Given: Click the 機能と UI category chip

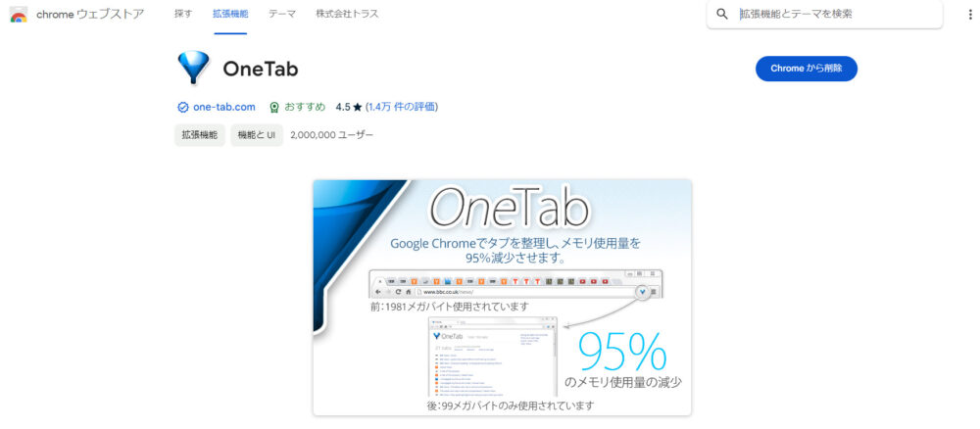Looking at the screenshot, I should click(257, 135).
